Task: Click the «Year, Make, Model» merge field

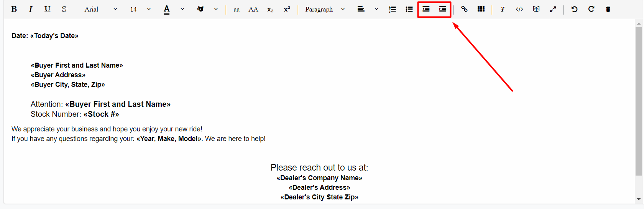Action: click(169, 139)
